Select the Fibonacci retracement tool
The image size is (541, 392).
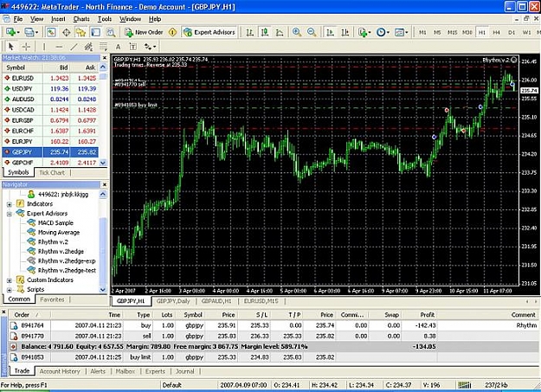pyautogui.click(x=103, y=46)
